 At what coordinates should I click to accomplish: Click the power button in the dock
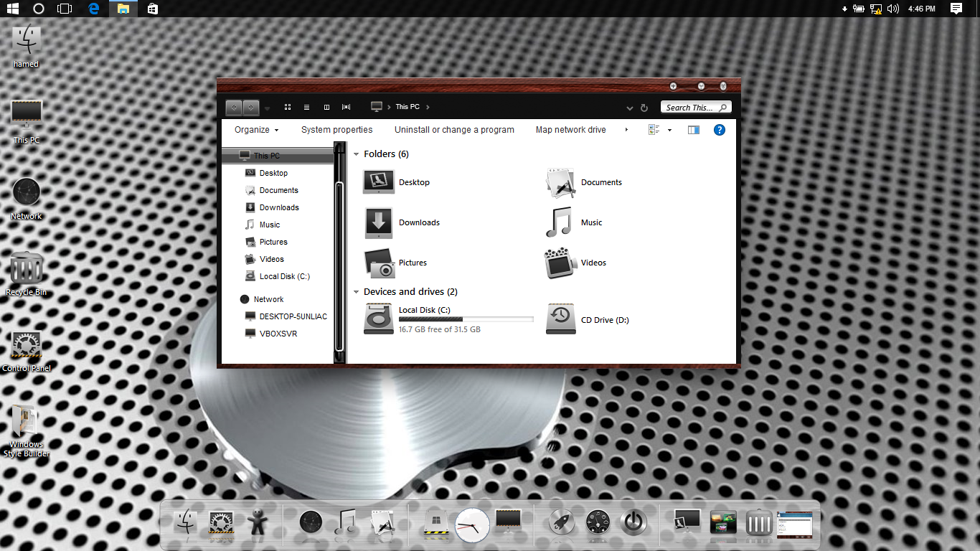point(633,522)
